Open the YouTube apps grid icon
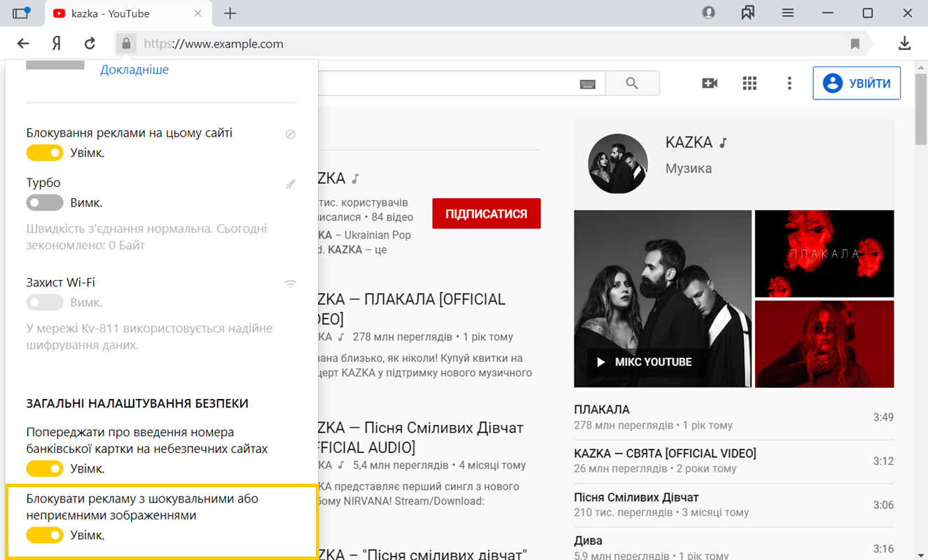 [x=749, y=83]
